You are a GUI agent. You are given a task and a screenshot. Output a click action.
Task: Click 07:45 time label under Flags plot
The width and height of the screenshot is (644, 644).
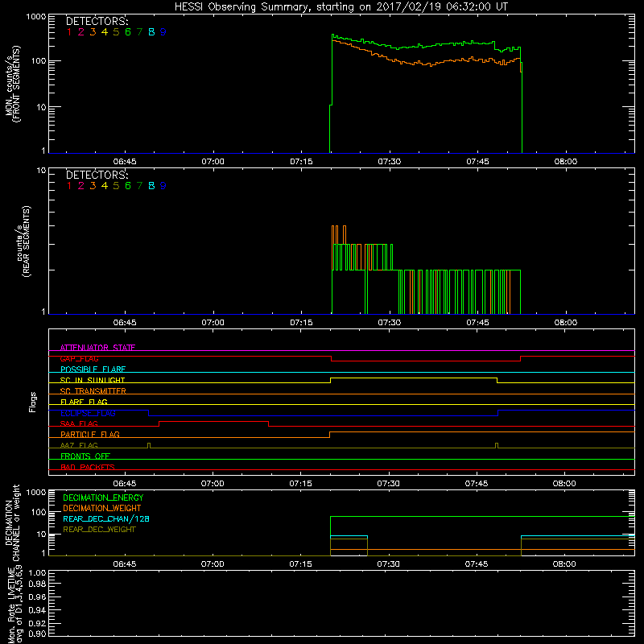pos(477,484)
